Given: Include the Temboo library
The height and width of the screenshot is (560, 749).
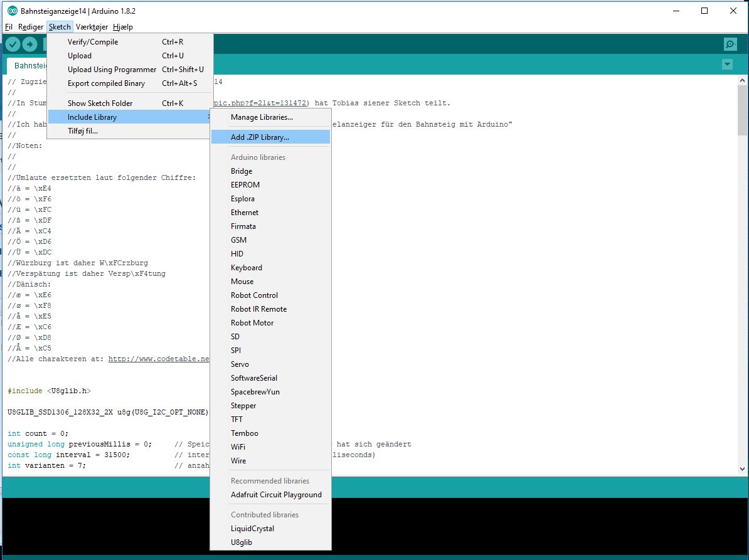Looking at the screenshot, I should [270, 433].
